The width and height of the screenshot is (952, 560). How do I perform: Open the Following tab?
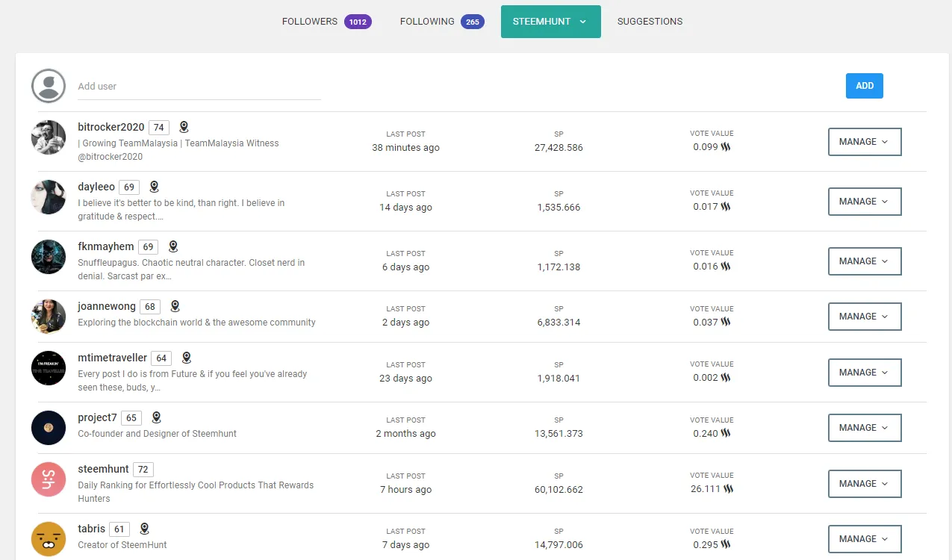click(441, 22)
